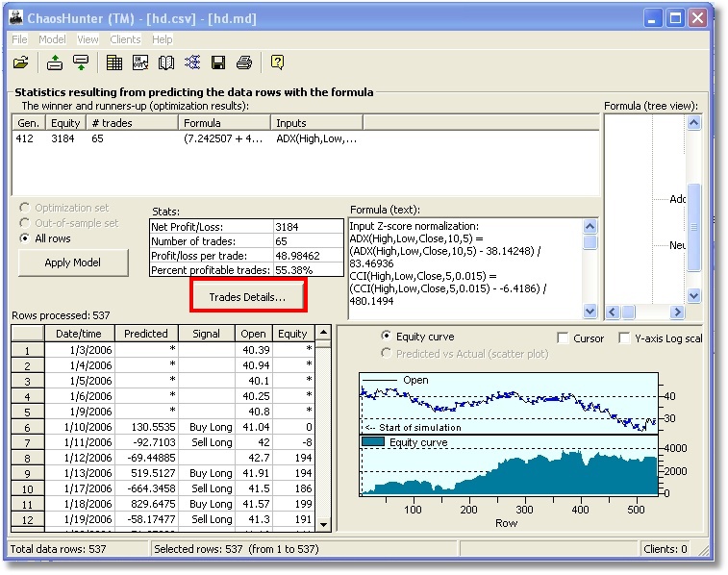The width and height of the screenshot is (728, 575).
Task: Click tree view vertical scrollbar thumb
Action: pyautogui.click(x=693, y=227)
